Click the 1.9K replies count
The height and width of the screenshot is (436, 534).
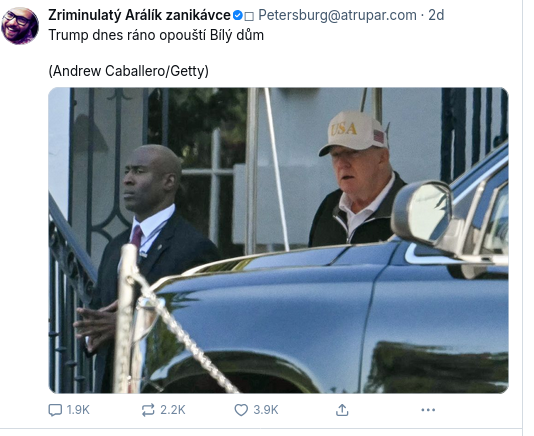pos(78,410)
